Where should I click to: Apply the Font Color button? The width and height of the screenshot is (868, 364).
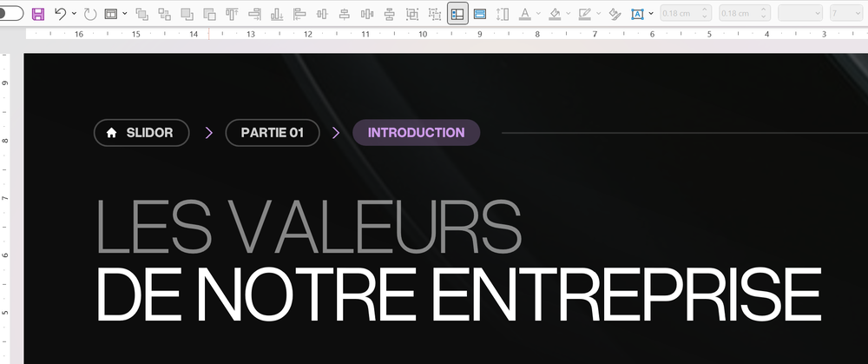coord(525,14)
